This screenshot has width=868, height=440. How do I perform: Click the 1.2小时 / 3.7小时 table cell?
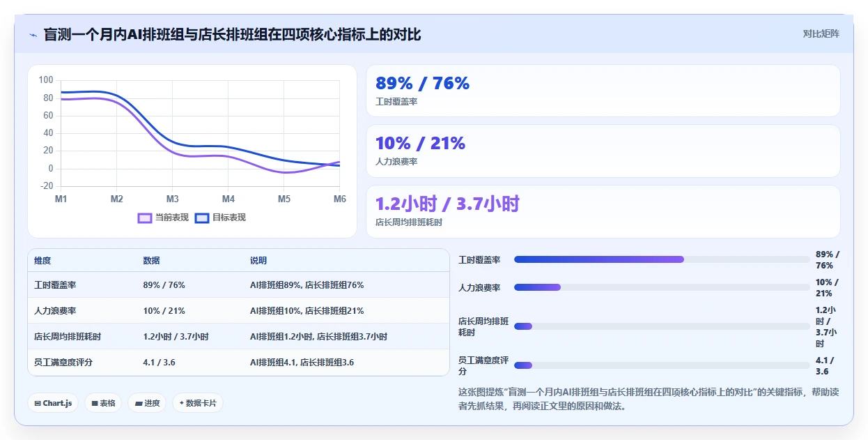[x=176, y=337]
